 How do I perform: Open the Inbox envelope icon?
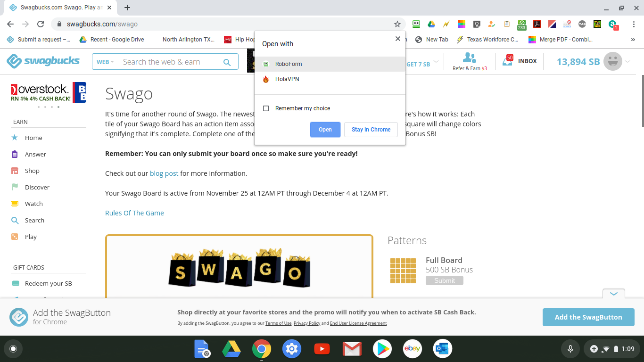point(507,61)
